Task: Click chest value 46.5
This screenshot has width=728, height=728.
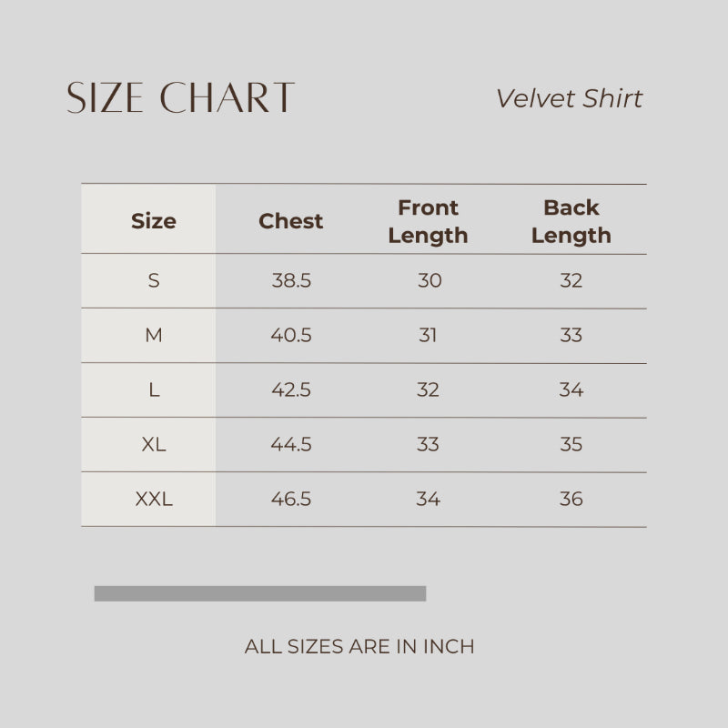Action: 291,500
